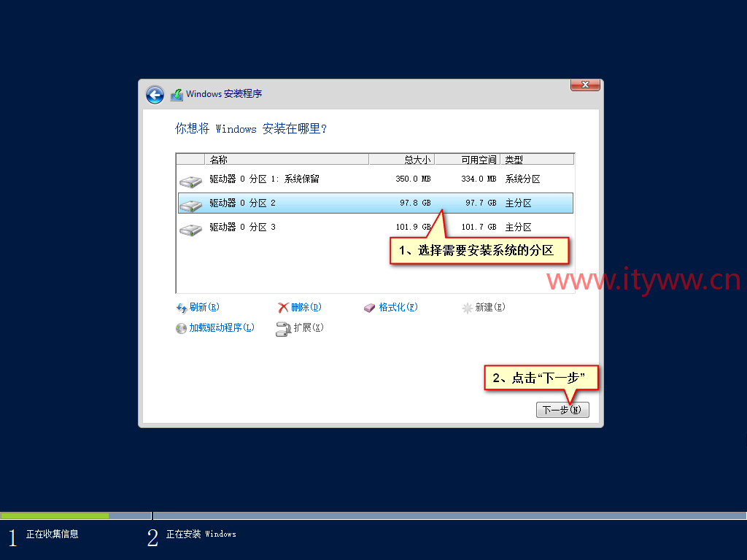Click the drive icon for 驱动器 0 分区 1
Screen dimensions: 747x560
point(190,181)
